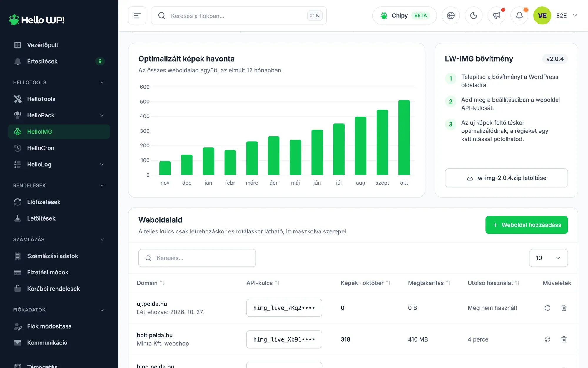The width and height of the screenshot is (588, 368).
Task: Open Előfizetések subscriptions icon
Action: coord(18,202)
